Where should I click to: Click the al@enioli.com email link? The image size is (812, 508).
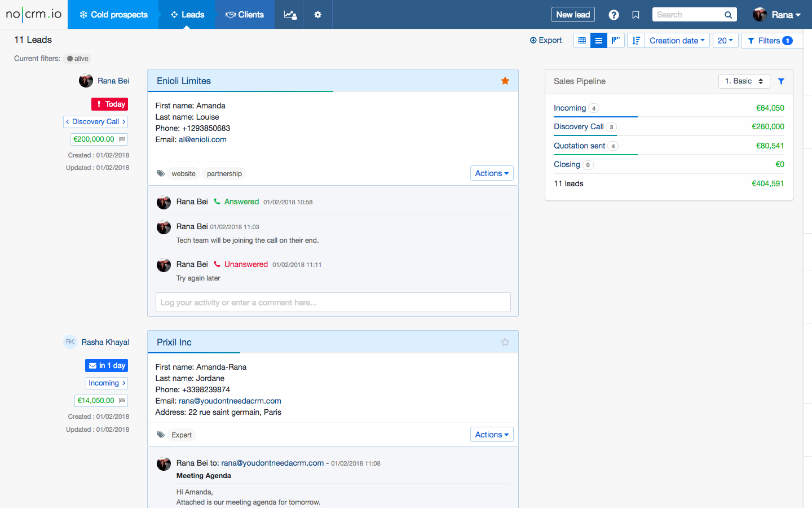(x=202, y=139)
